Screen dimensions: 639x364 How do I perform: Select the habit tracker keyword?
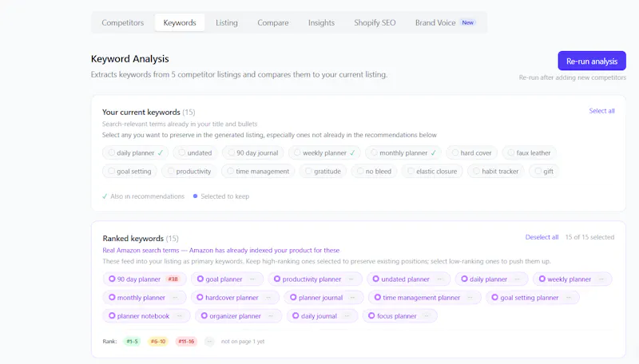(x=495, y=171)
